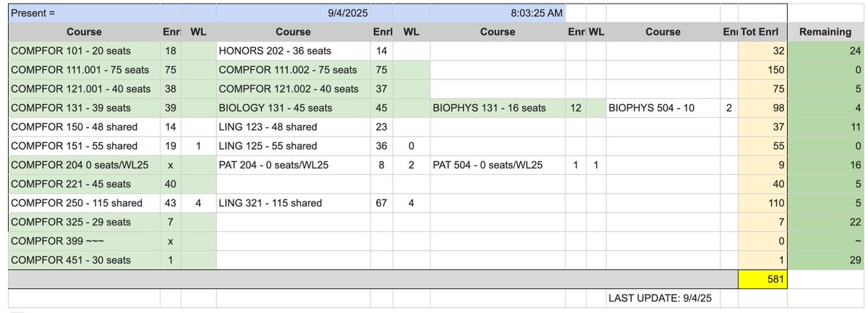Click the LING 321 - 115 shared cell
The width and height of the screenshot is (868, 313).
[x=293, y=203]
